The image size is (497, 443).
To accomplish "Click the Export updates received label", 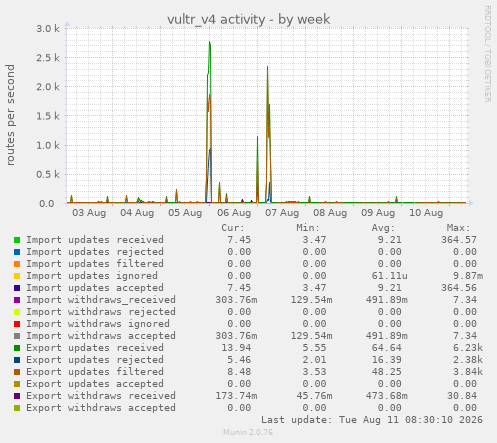I will click(95, 348).
